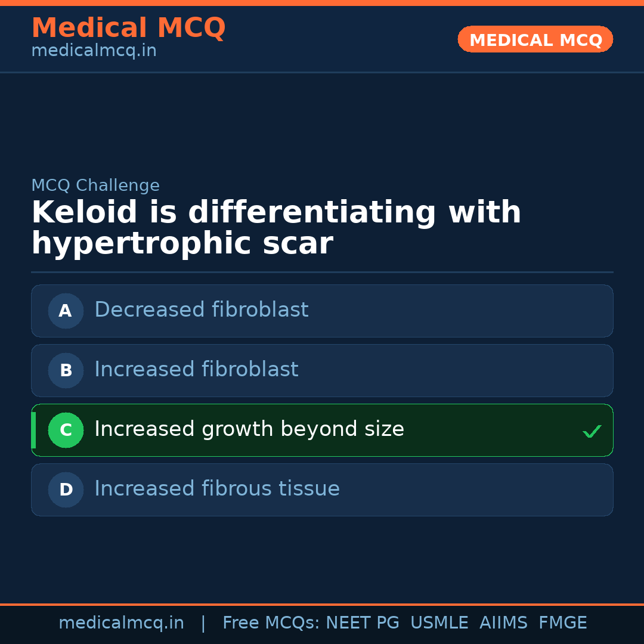Click AIIMS in the footer
Screen dimensions: 644x644
point(503,623)
